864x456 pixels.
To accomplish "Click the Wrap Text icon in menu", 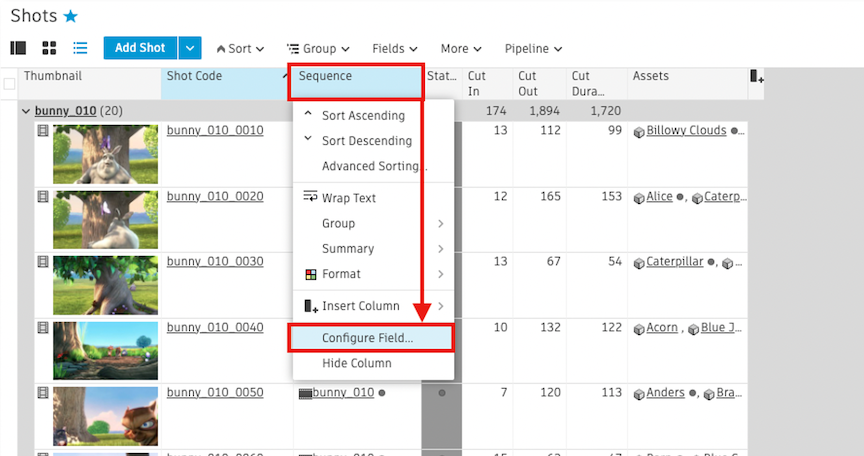I will coord(310,196).
